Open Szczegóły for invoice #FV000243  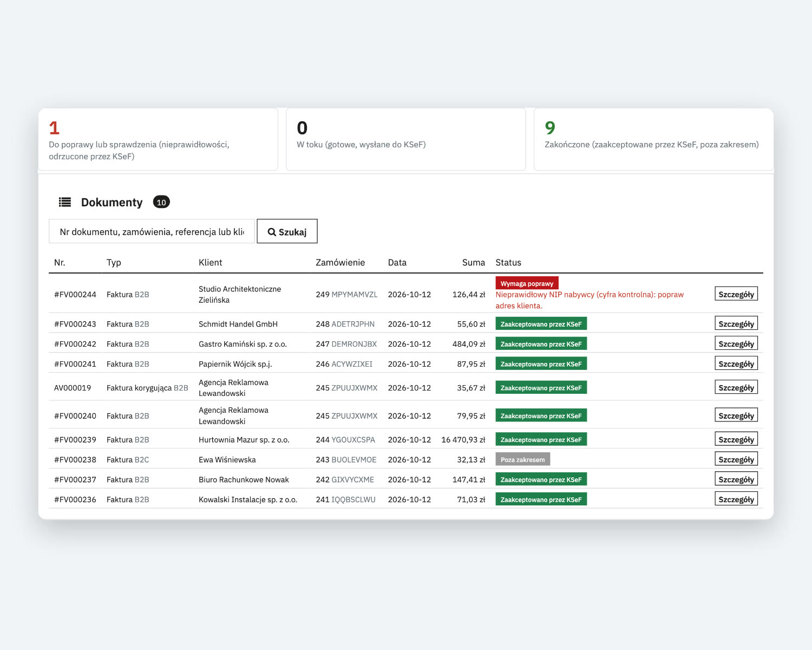coord(736,323)
